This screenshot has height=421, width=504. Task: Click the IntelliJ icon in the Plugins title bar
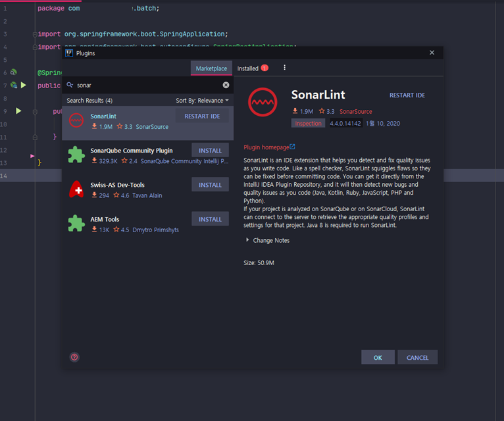[x=69, y=53]
